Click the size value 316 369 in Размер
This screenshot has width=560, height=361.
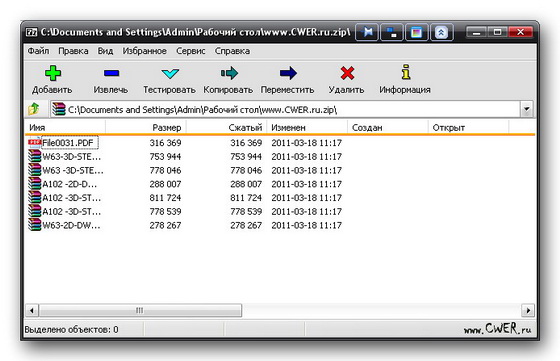[165, 143]
